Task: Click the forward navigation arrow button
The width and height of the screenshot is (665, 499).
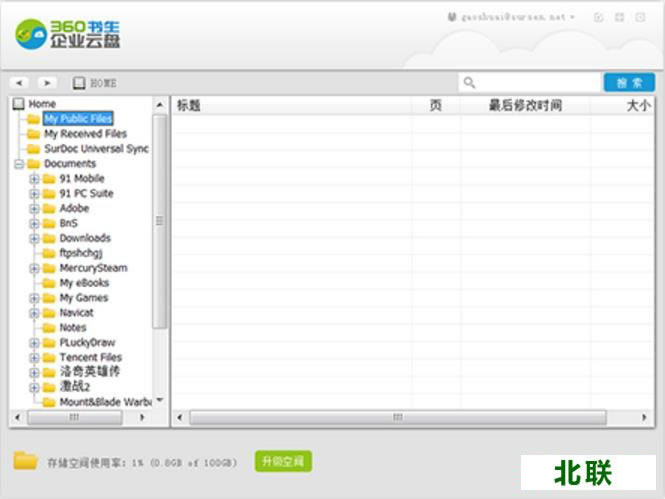Action: (x=47, y=83)
